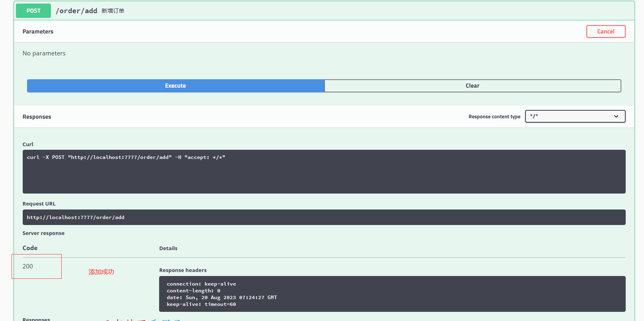Screen dimensions: 644x321
Task: Click the Request URL value box
Action: pyautogui.click(x=324, y=217)
